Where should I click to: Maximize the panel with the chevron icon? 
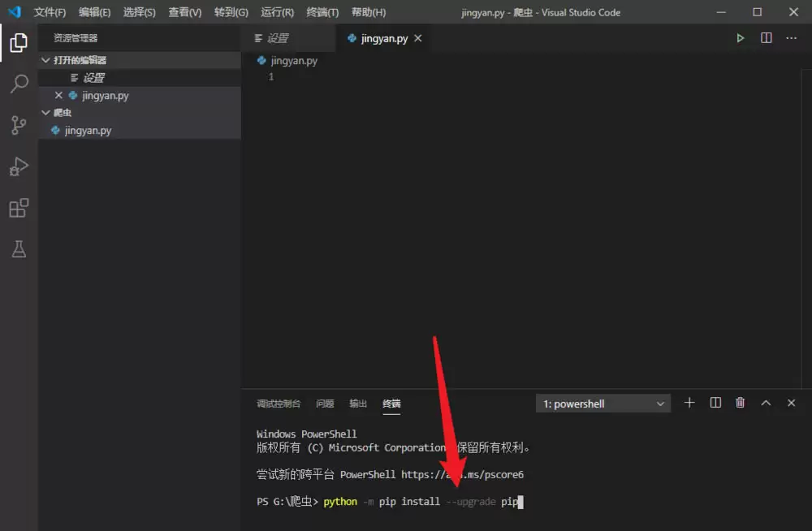point(766,402)
